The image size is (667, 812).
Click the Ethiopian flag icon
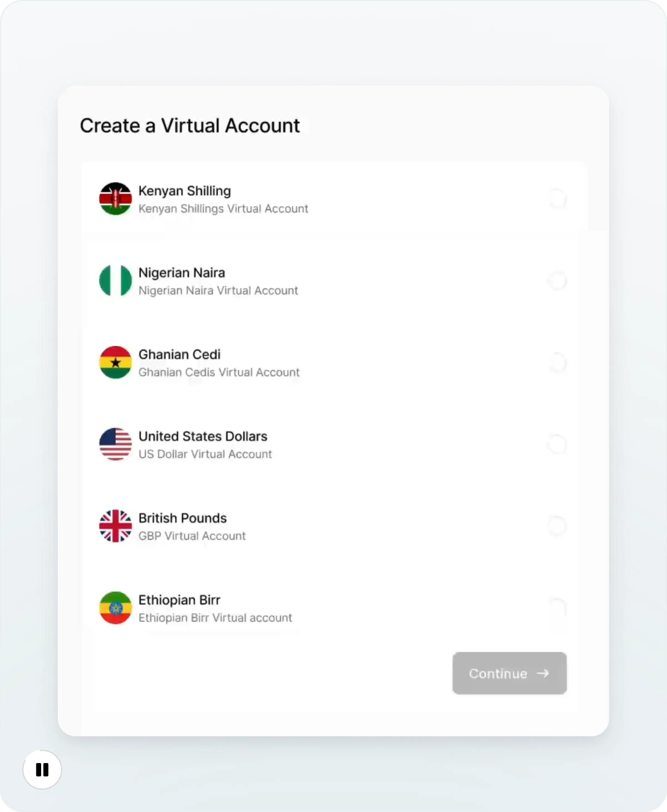(115, 608)
